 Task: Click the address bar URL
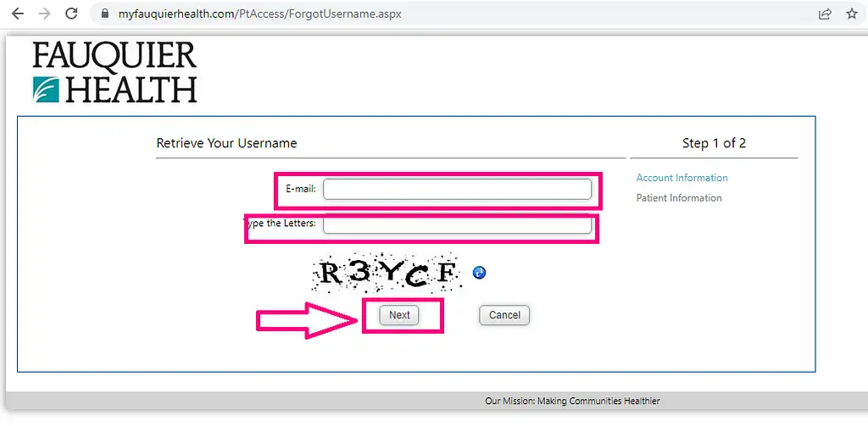pyautogui.click(x=259, y=14)
